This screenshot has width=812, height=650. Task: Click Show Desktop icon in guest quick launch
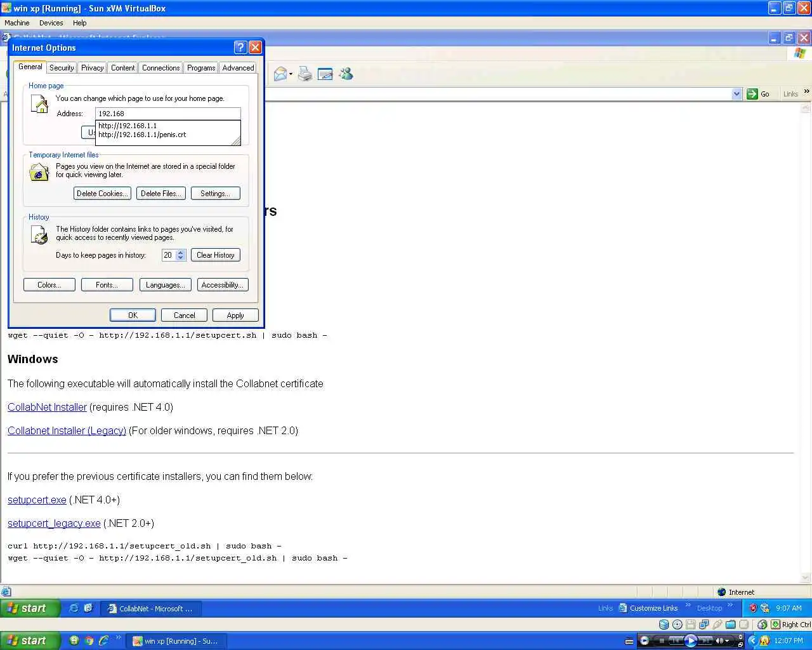click(x=88, y=608)
